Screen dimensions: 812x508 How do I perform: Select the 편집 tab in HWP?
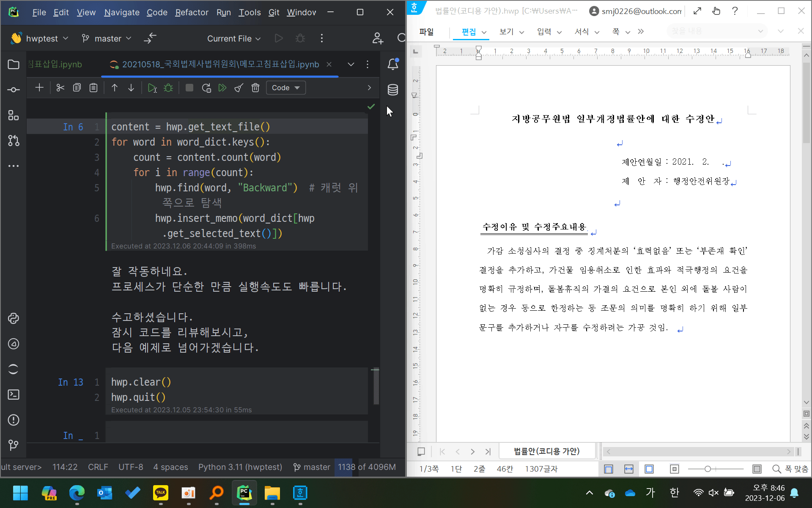coord(469,32)
